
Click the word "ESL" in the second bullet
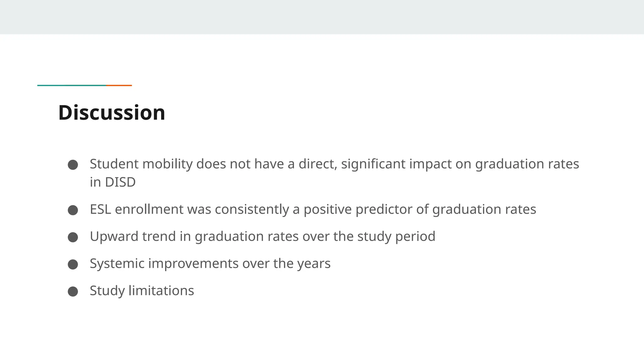pos(100,209)
